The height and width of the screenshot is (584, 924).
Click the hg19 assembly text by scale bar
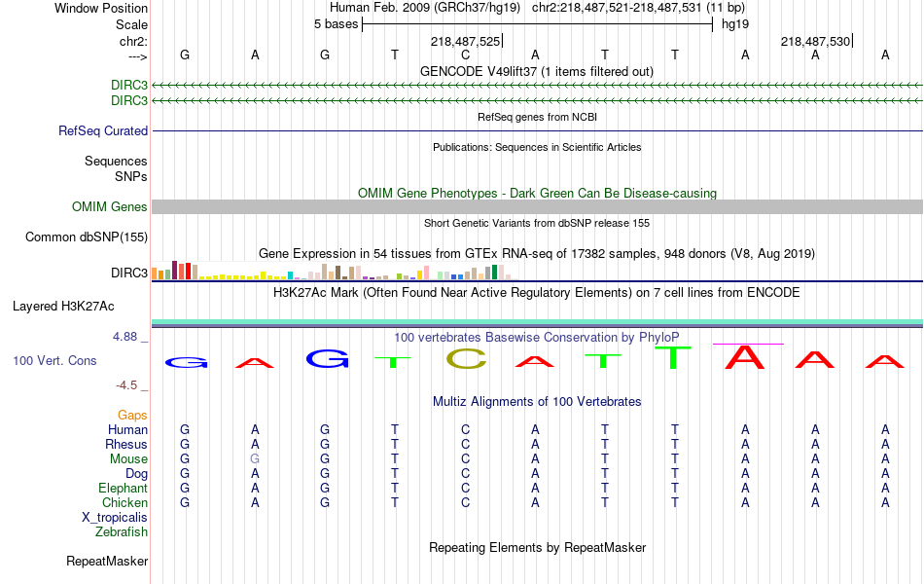(735, 24)
